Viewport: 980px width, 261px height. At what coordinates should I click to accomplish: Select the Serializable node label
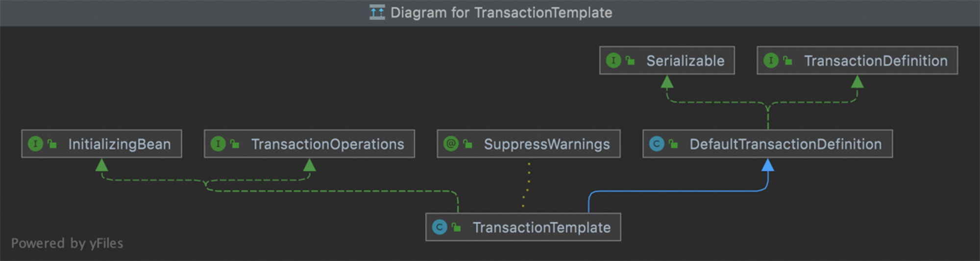[x=685, y=61]
